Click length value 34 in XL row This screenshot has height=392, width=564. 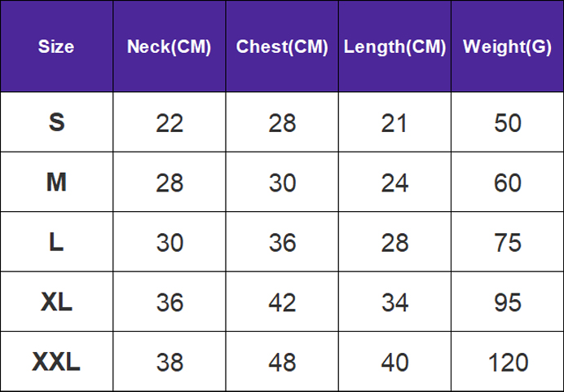pos(395,303)
